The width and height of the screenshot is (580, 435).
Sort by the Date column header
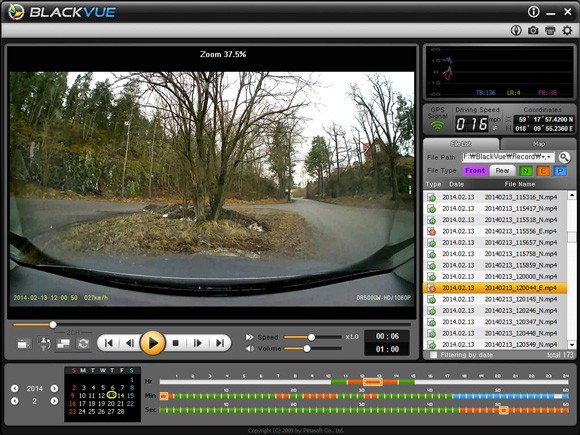coord(456,184)
